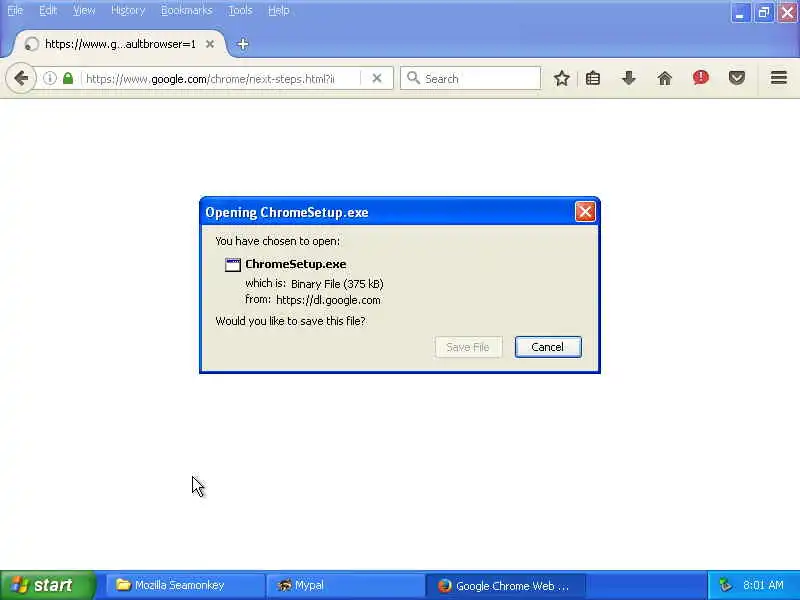Close the current browser tab

click(210, 44)
